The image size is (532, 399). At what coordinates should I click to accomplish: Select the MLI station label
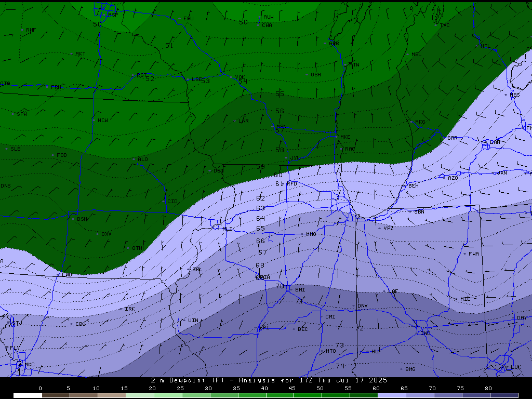point(228,229)
